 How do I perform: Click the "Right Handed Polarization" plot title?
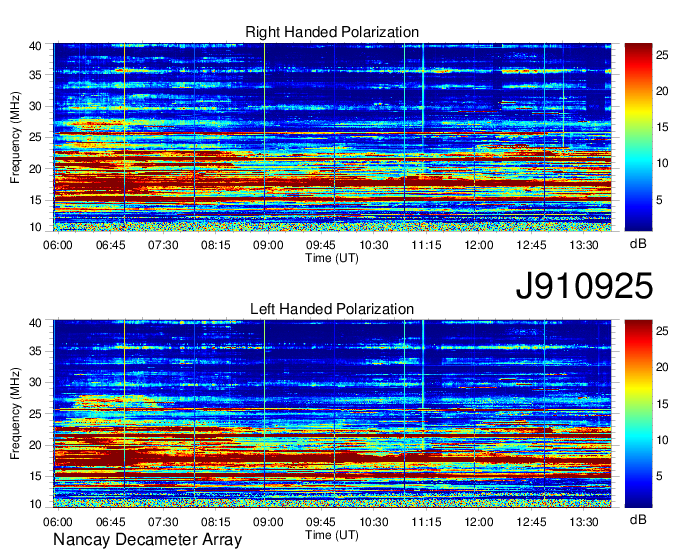(332, 32)
